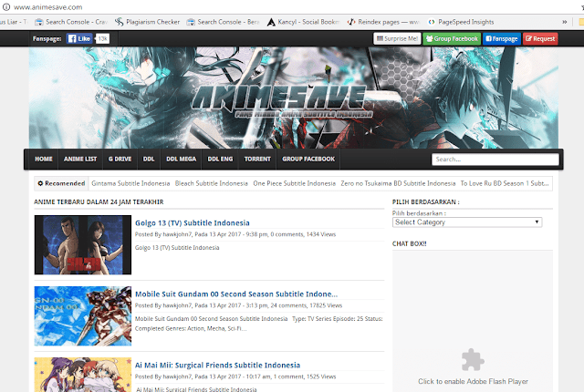Open One Piece Subtitle Indonesia link
This screenshot has height=392, width=584.
[294, 183]
